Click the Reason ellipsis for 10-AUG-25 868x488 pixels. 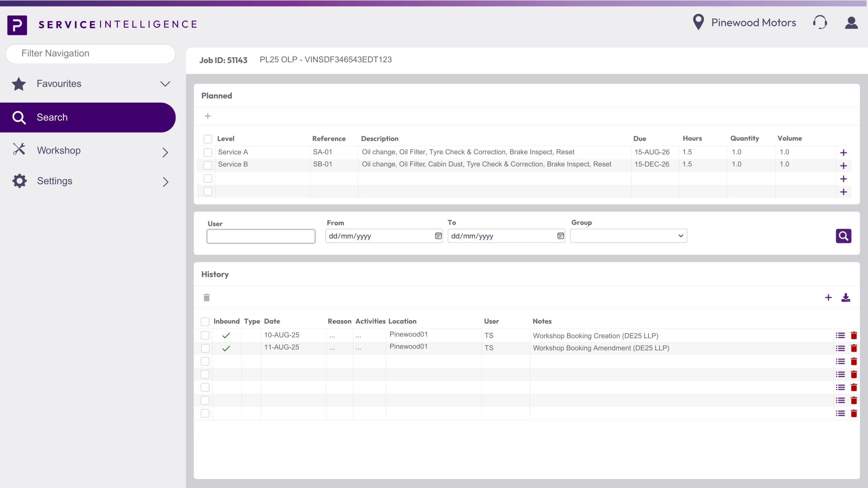coord(332,337)
